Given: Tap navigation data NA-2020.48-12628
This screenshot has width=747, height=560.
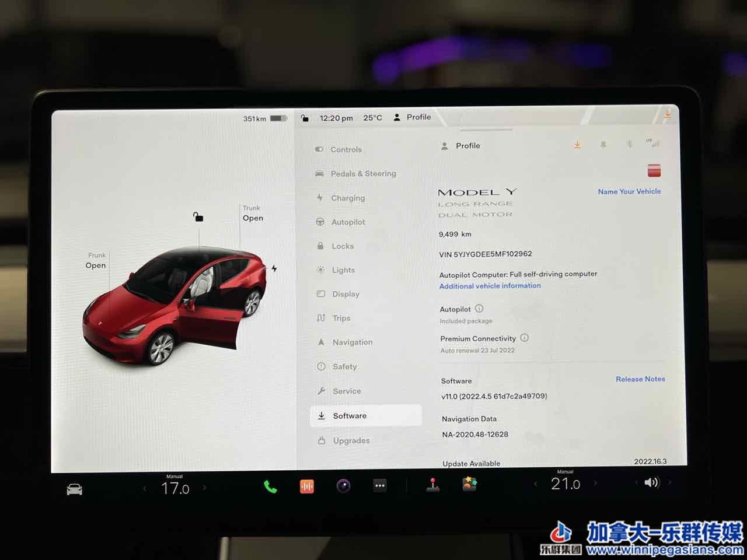Looking at the screenshot, I should click(475, 435).
